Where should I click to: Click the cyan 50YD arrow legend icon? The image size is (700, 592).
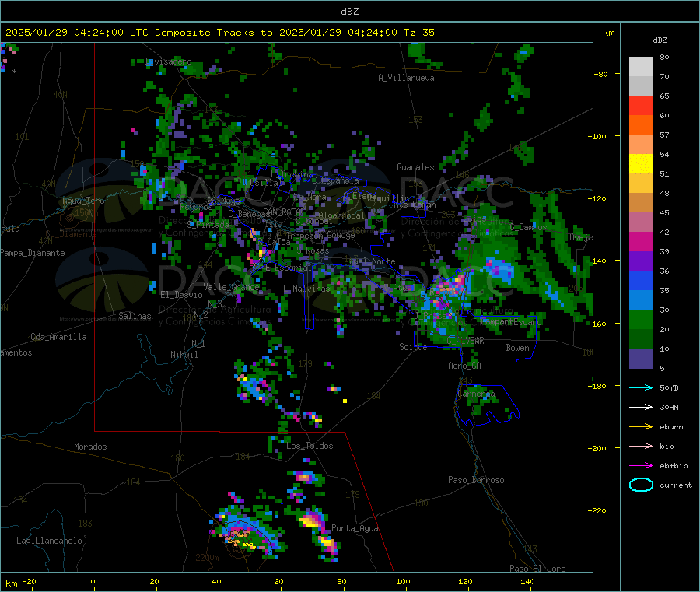[x=641, y=387]
